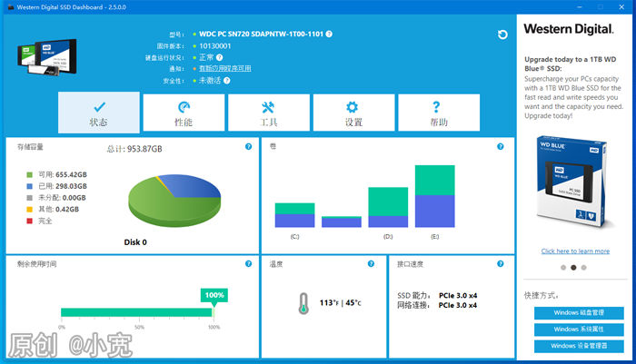Click the SSD drives image at top left
The height and width of the screenshot is (364, 636).
46,57
